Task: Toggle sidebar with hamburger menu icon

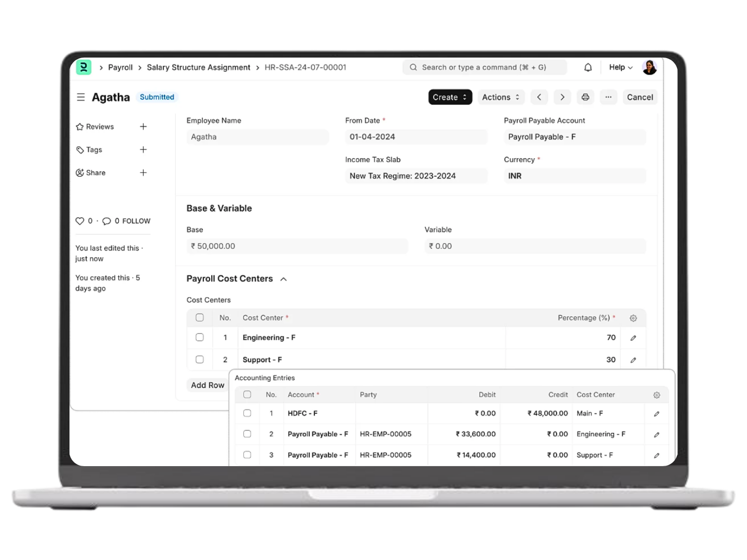Action: [x=81, y=97]
